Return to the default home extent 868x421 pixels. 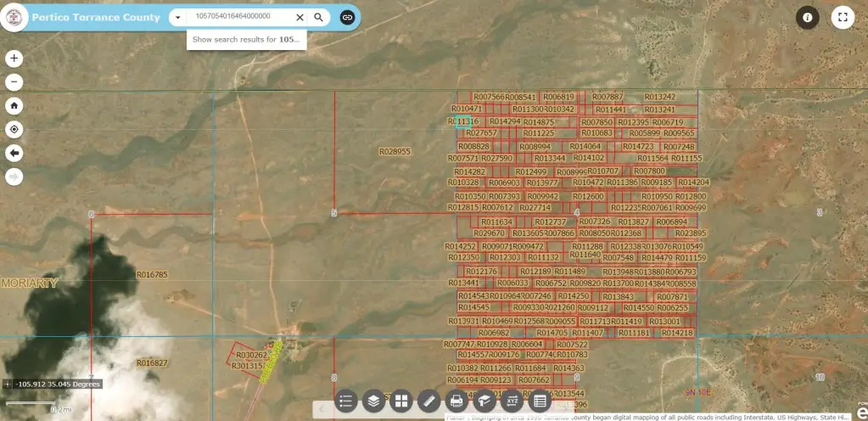[14, 106]
